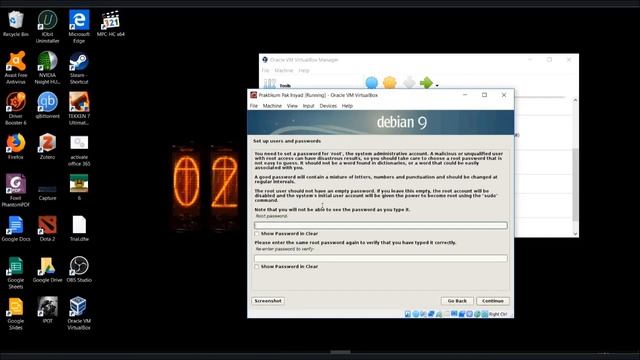Open the Help menu of the running VM window
This screenshot has width=640, height=360.
[x=347, y=106]
